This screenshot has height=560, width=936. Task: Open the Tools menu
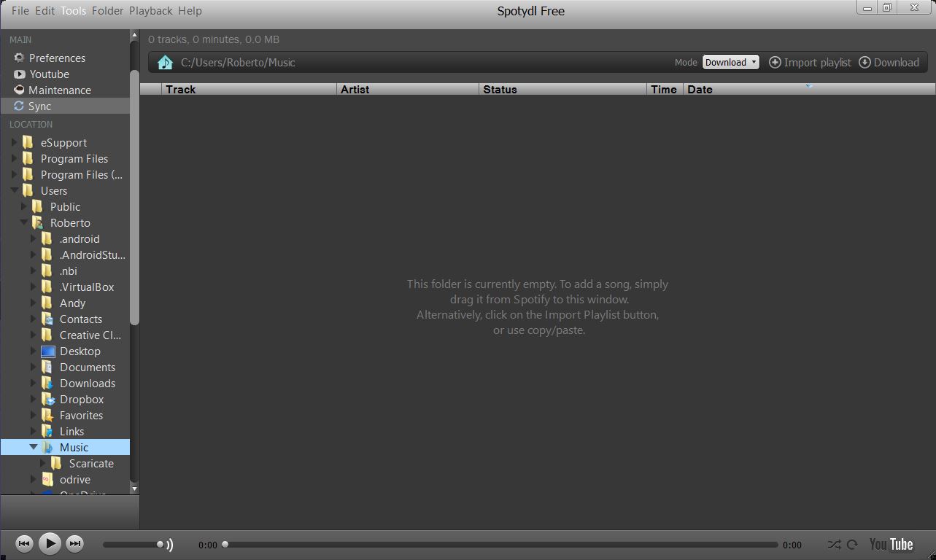73,11
